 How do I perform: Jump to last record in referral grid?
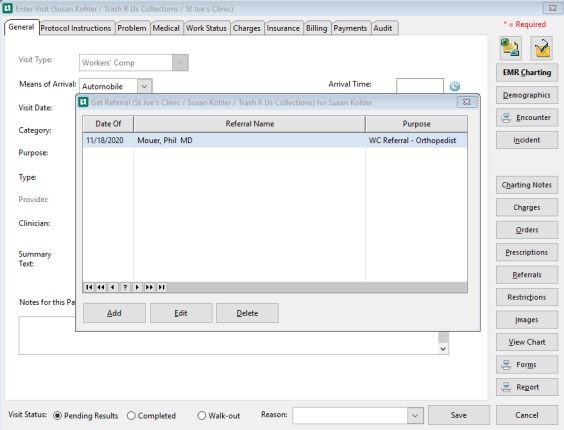162,287
